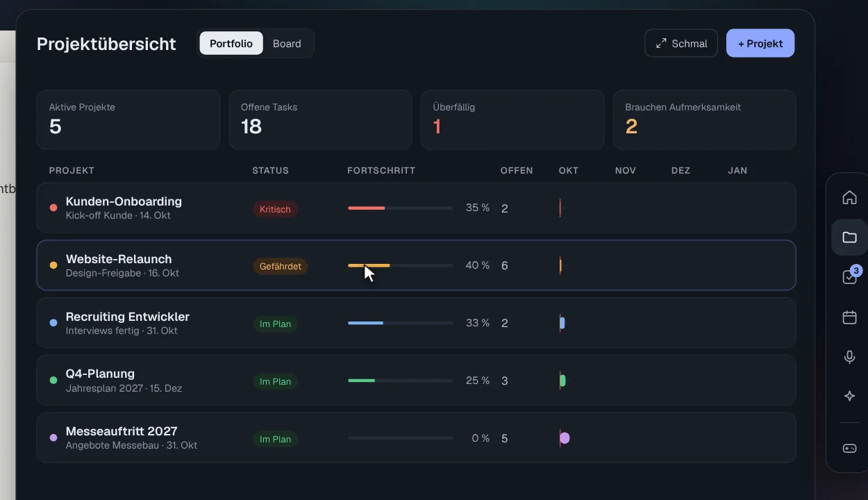
Task: Click the STATUS column header
Action: pyautogui.click(x=270, y=170)
